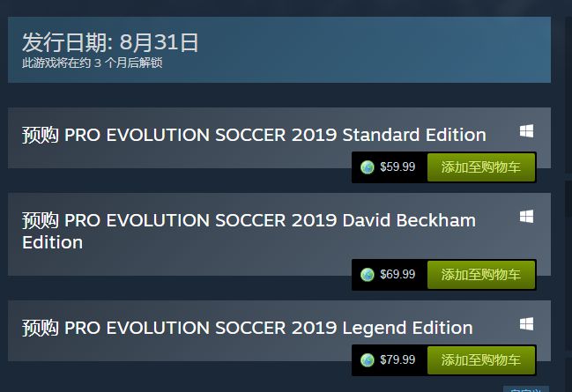Click the 预购 label of the Legend Edition

point(40,328)
